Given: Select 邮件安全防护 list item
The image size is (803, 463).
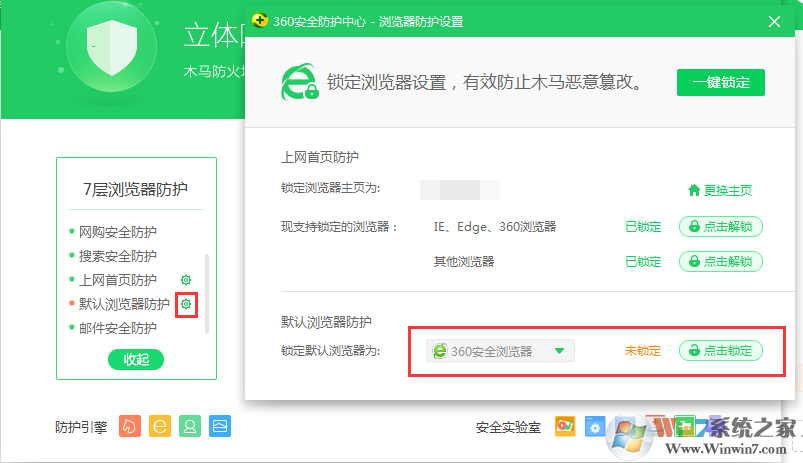Looking at the screenshot, I should (x=118, y=328).
